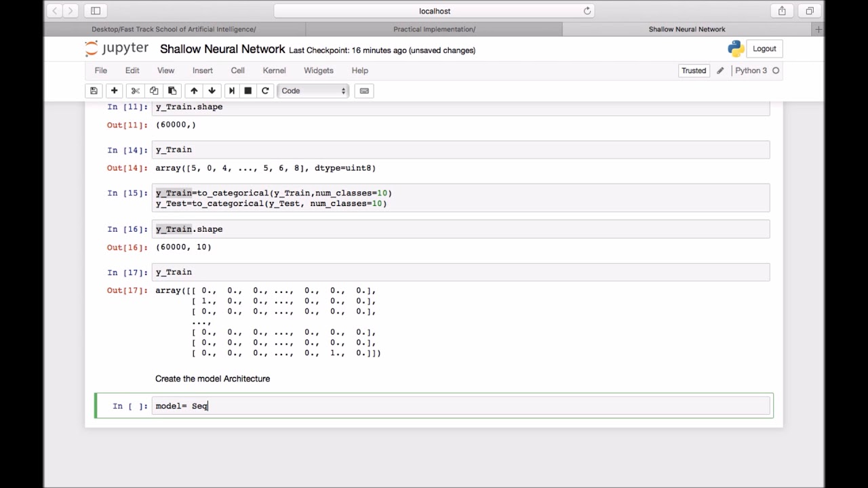Open the command palette keyboard icon
The height and width of the screenshot is (488, 868).
pos(364,91)
